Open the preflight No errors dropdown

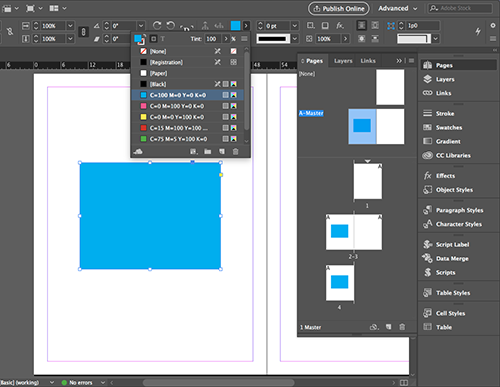point(103,382)
